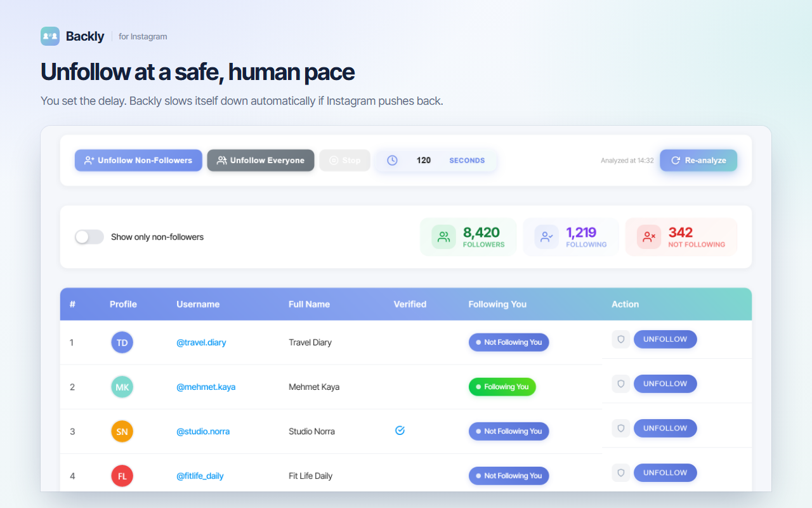The height and width of the screenshot is (508, 812).
Task: Click the Analyzed at 14:32 timestamp
Action: pyautogui.click(x=627, y=161)
